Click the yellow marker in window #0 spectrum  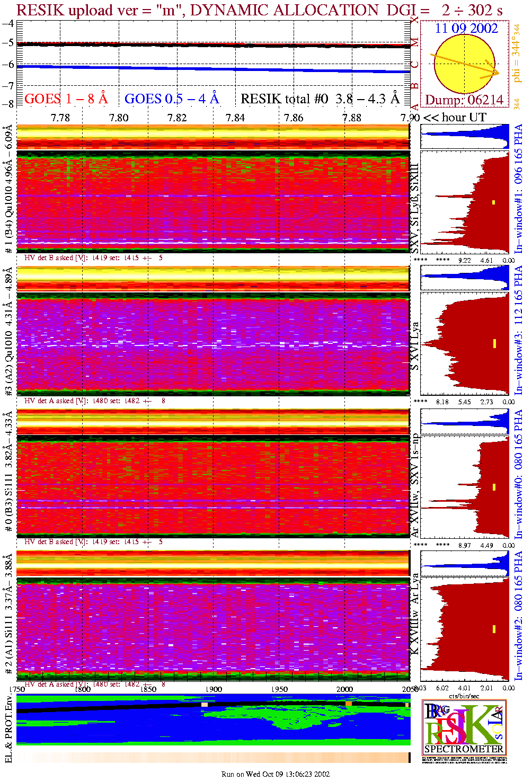[x=494, y=487]
